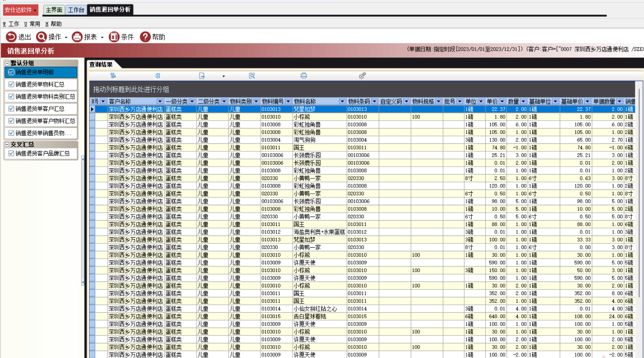Click the expand groups icon in the results toolbar
Screen dimensions: 644x358
113,76
